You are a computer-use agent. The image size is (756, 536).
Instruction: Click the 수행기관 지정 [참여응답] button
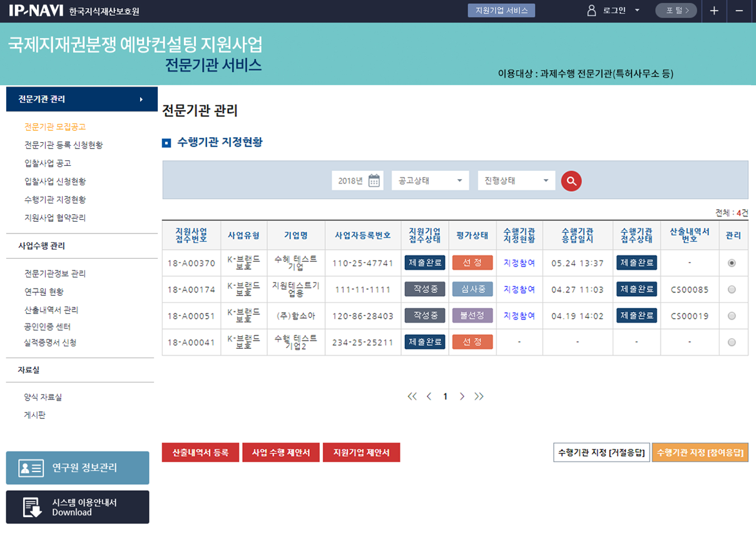click(700, 453)
